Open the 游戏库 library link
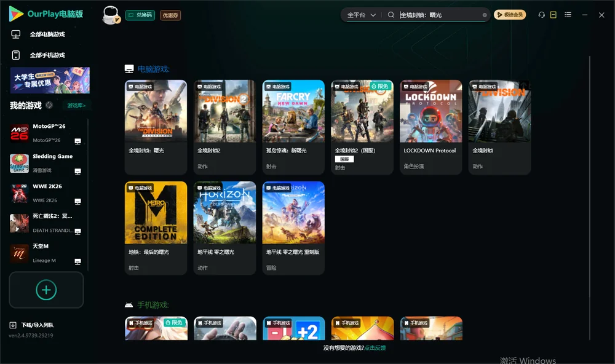615x364 pixels. pyautogui.click(x=76, y=106)
